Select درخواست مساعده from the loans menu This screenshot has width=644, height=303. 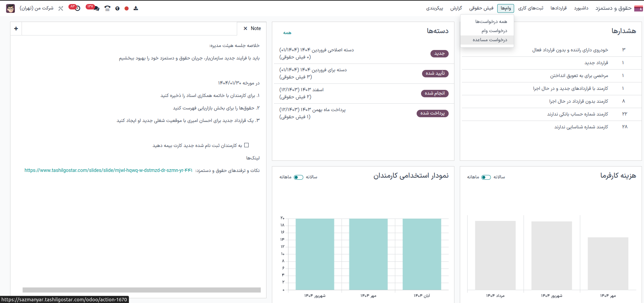[x=489, y=40]
